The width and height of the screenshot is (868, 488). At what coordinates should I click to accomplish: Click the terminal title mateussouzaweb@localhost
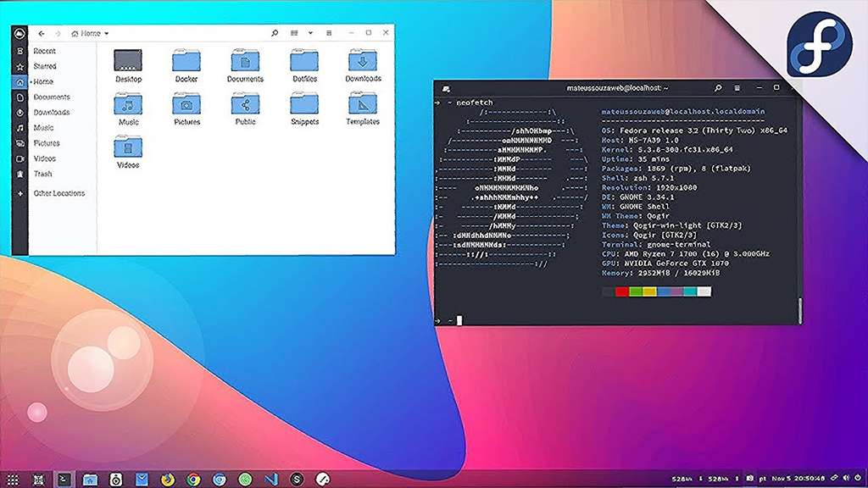pos(617,88)
